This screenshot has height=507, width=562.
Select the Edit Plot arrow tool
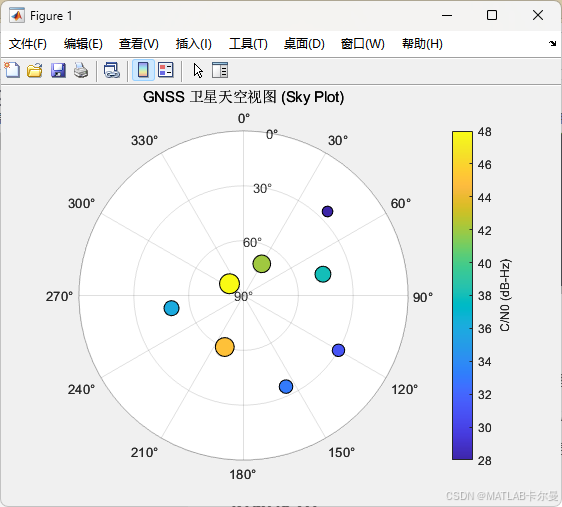pyautogui.click(x=198, y=70)
